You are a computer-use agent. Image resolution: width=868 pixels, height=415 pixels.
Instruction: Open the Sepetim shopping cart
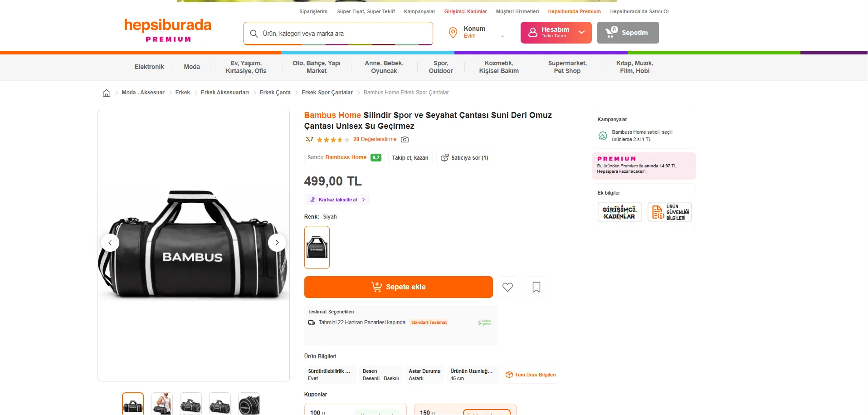[628, 33]
